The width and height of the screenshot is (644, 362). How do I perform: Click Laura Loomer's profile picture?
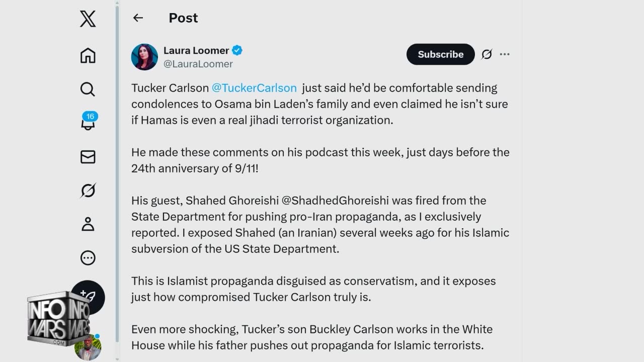point(144,57)
